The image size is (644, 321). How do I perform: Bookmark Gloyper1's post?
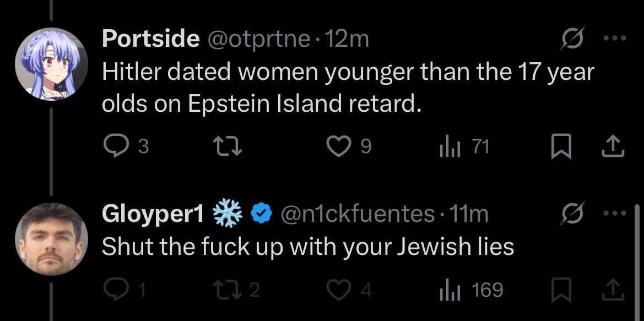point(561,290)
